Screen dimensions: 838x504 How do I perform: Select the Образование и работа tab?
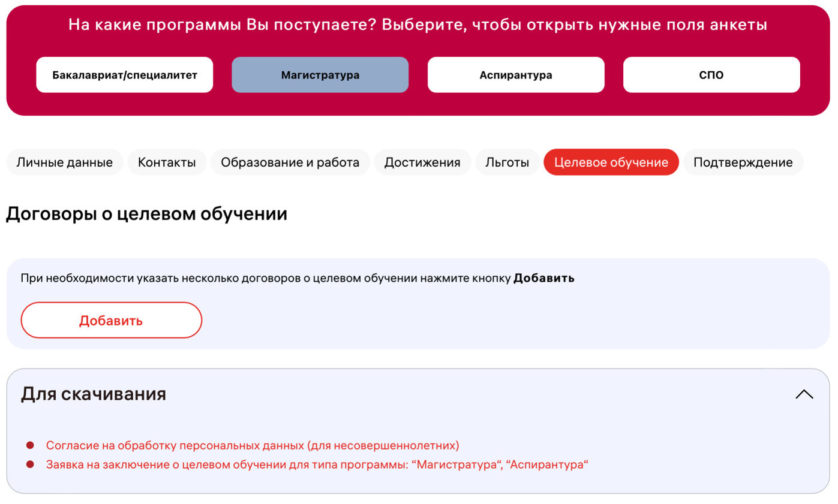point(290,162)
